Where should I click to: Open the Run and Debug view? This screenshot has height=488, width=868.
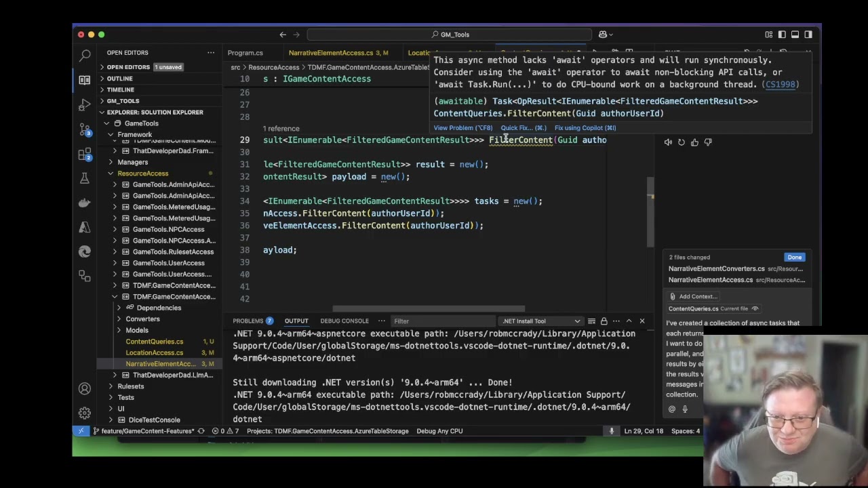click(85, 104)
